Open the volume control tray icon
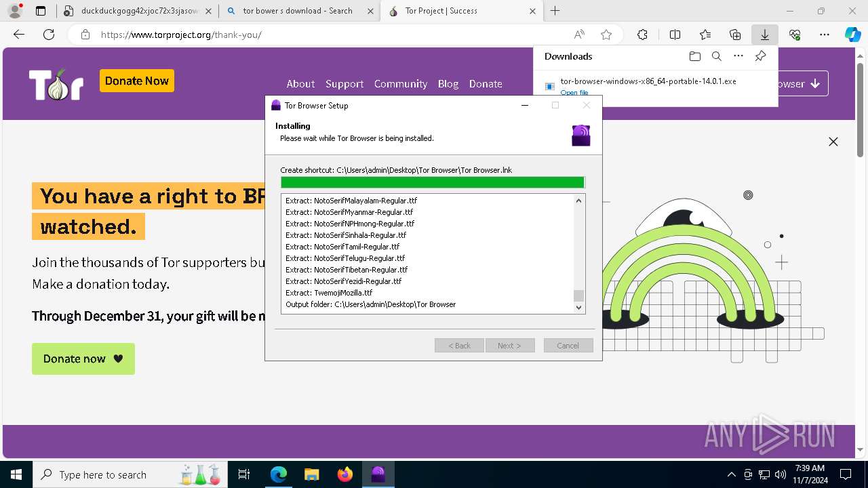Image resolution: width=868 pixels, height=488 pixels. pyautogui.click(x=780, y=474)
